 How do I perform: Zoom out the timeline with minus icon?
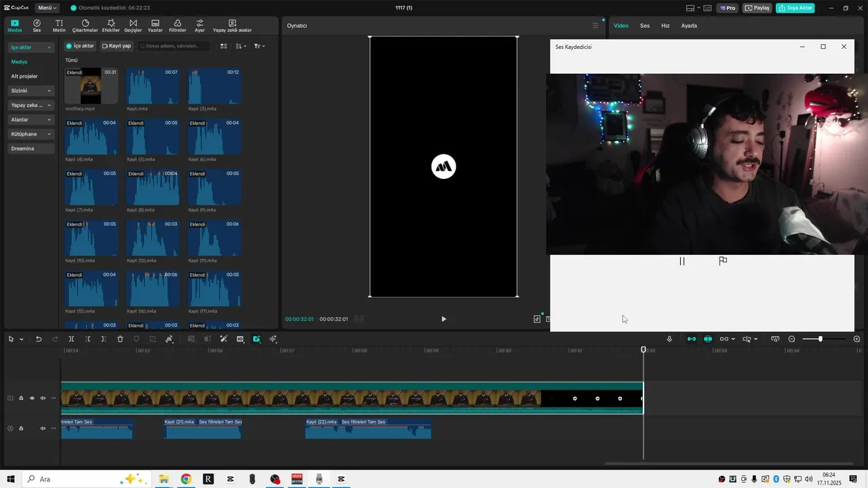point(791,339)
